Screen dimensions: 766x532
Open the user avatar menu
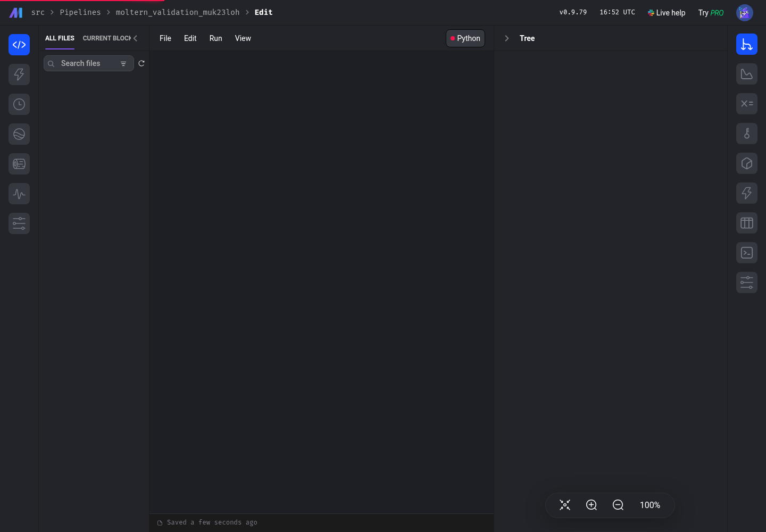point(745,13)
